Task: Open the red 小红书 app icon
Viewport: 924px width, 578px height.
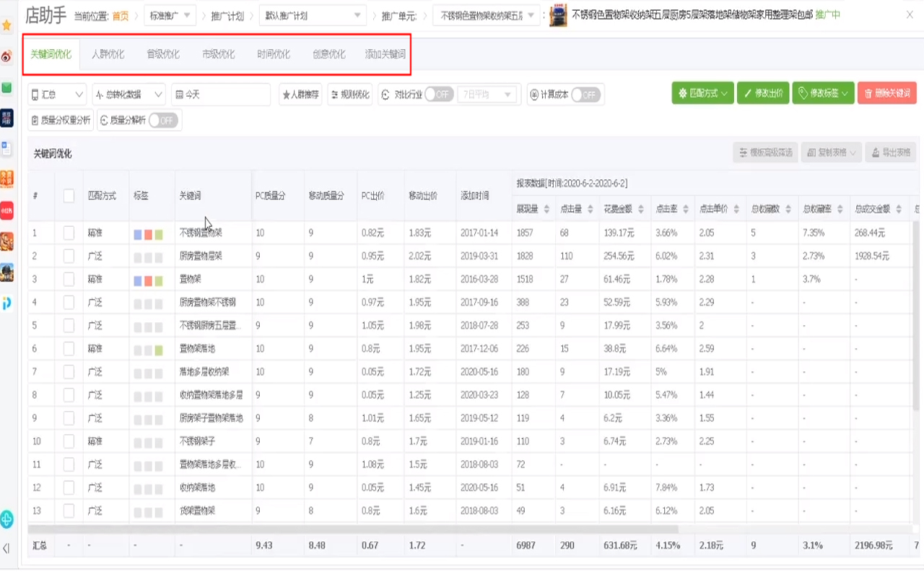Action: point(6,210)
